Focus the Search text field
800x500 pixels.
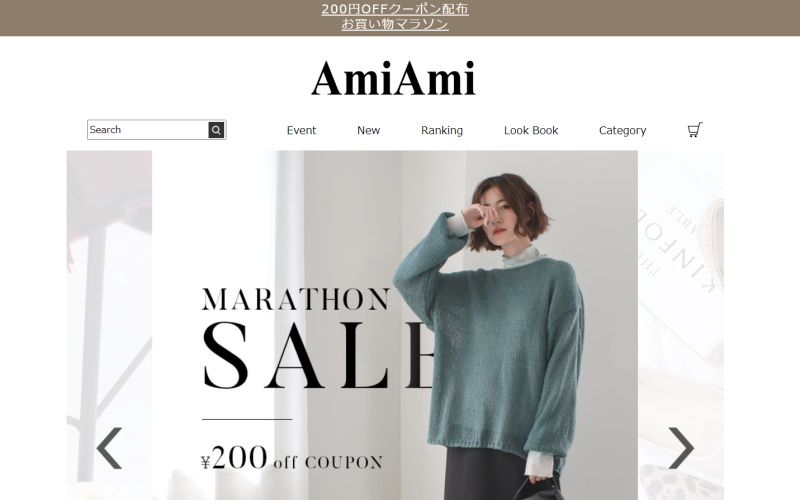[x=148, y=130]
